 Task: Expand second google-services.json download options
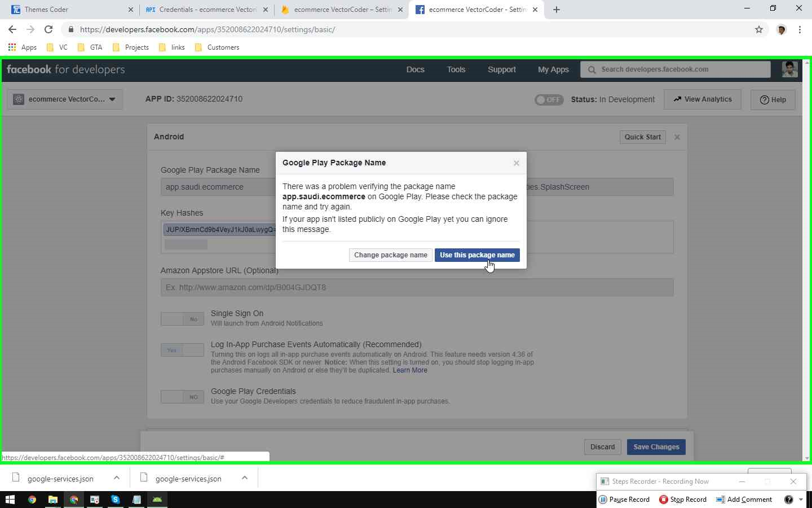(x=244, y=478)
